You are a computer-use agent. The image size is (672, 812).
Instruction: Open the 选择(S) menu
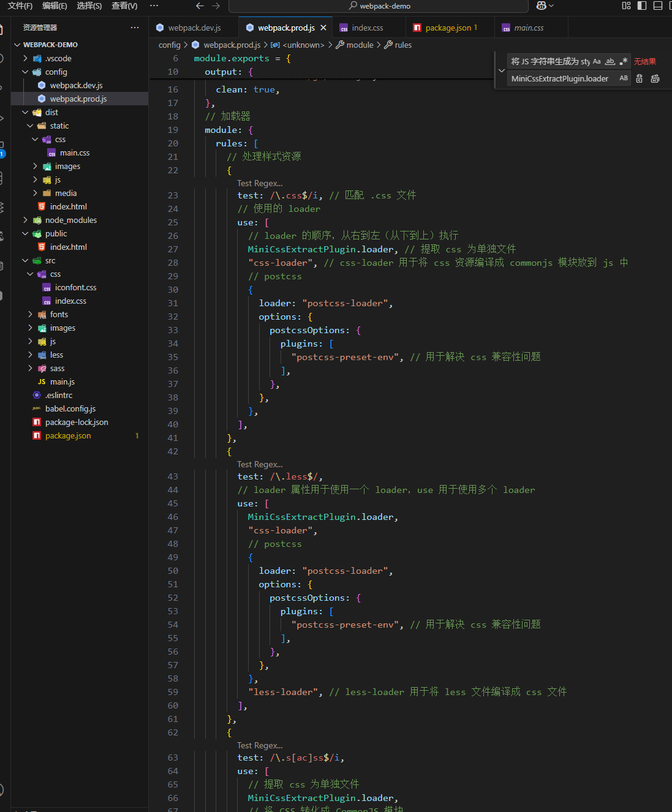click(x=89, y=6)
